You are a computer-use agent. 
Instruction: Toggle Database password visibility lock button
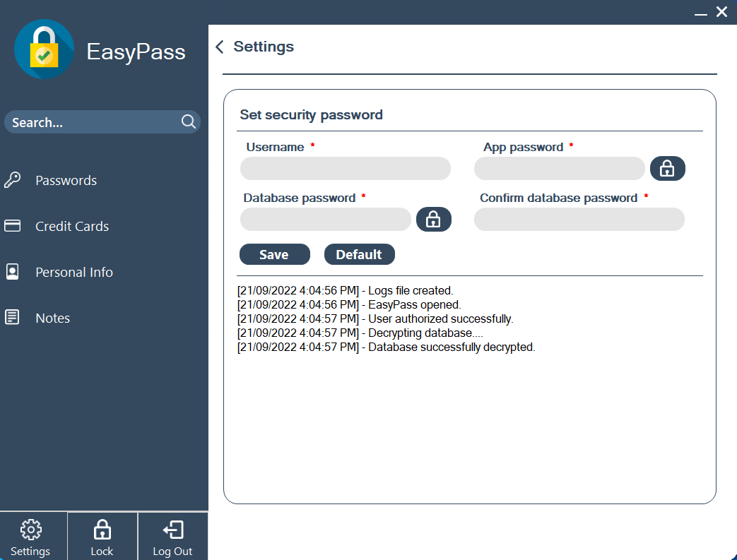(433, 220)
